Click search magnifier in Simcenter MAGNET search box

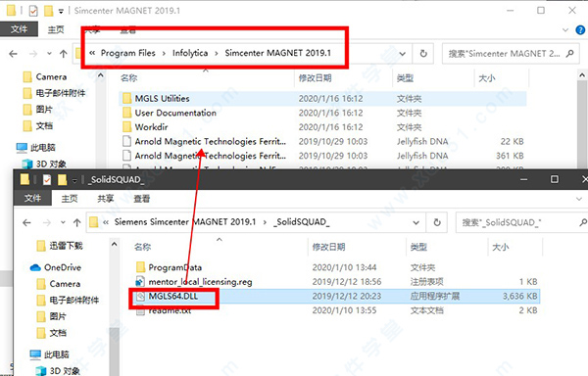point(569,54)
